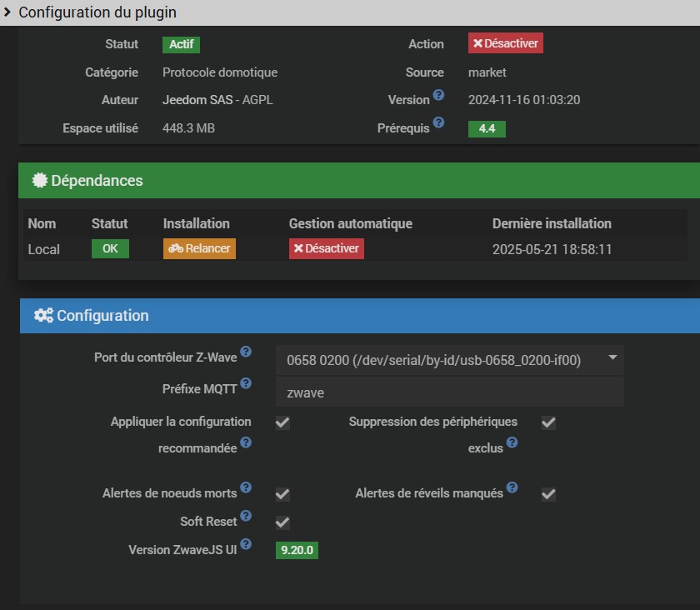Click help icon for Alertes de réveils manqués
This screenshot has width=700, height=610.
click(512, 487)
